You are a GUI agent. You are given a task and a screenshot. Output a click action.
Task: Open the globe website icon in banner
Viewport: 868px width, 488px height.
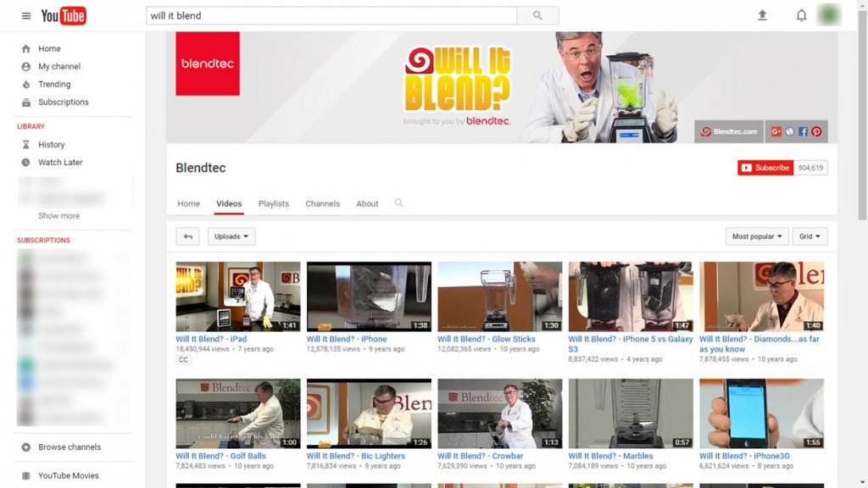pos(790,131)
